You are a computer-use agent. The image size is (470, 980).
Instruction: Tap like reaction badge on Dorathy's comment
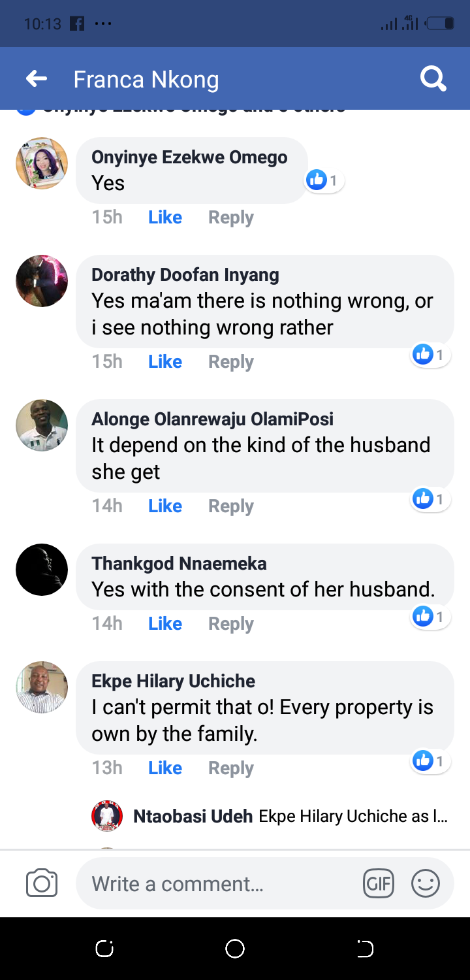[x=430, y=355]
